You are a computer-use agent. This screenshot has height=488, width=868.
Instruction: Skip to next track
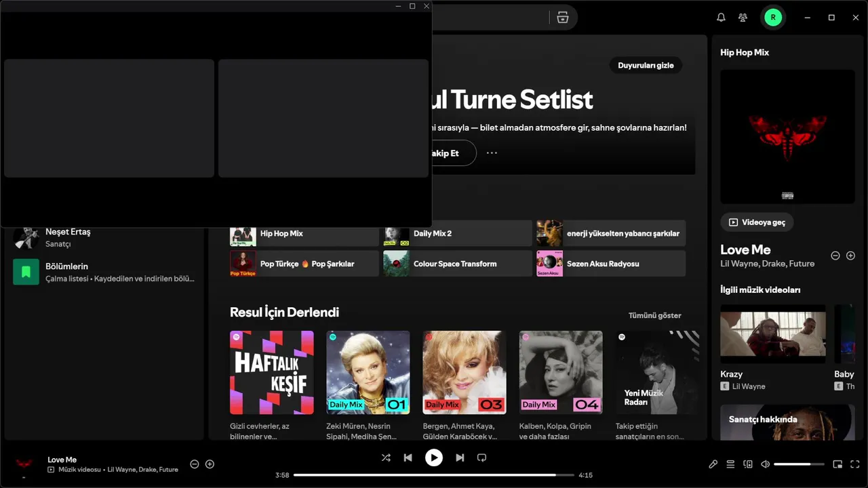(460, 458)
